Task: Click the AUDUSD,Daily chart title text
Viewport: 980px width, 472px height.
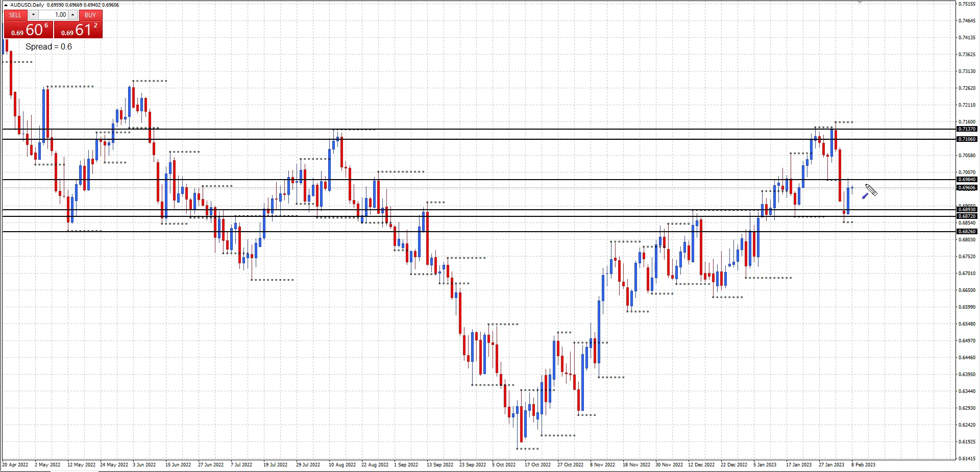Action: pos(27,5)
